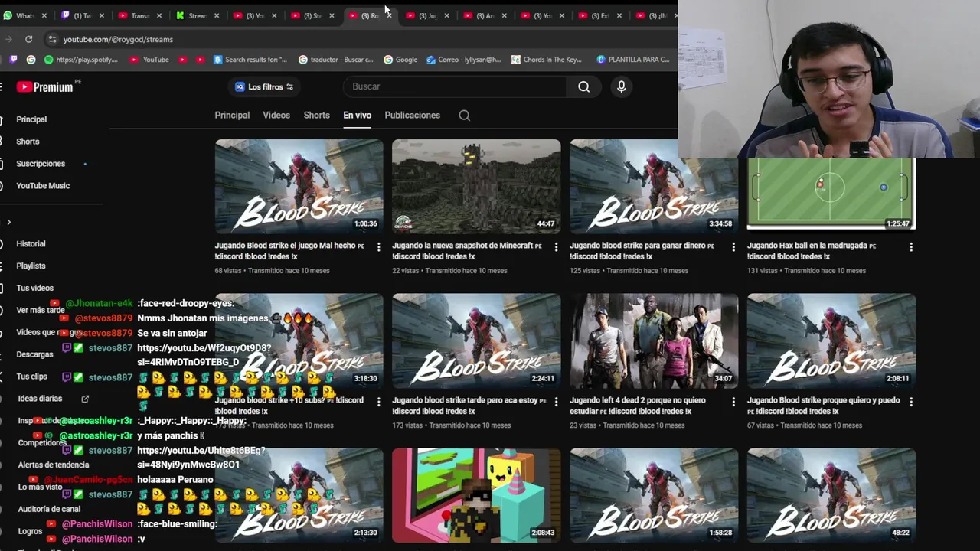
Task: Open Alertas de tendencia in the sidebar
Action: [x=54, y=465]
